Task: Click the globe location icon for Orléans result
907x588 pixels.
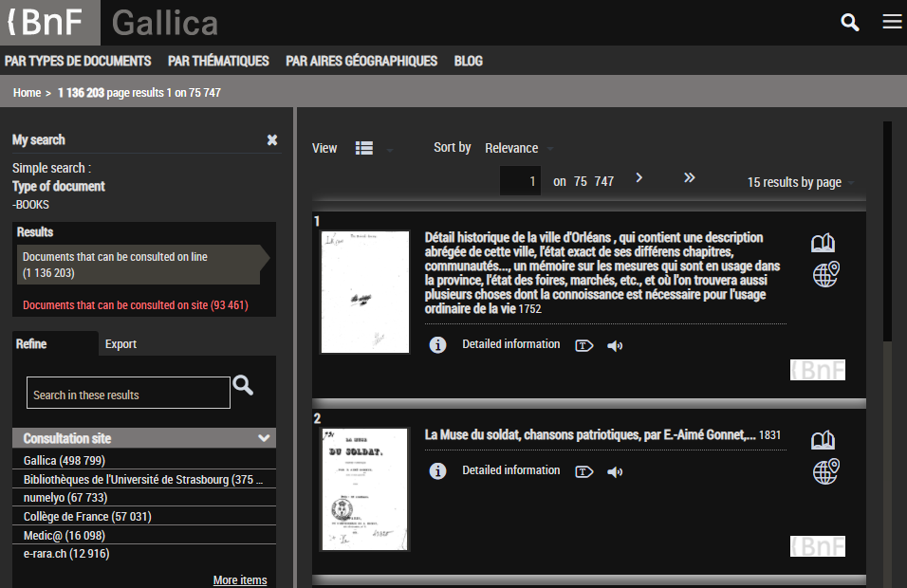Action: coord(826,274)
